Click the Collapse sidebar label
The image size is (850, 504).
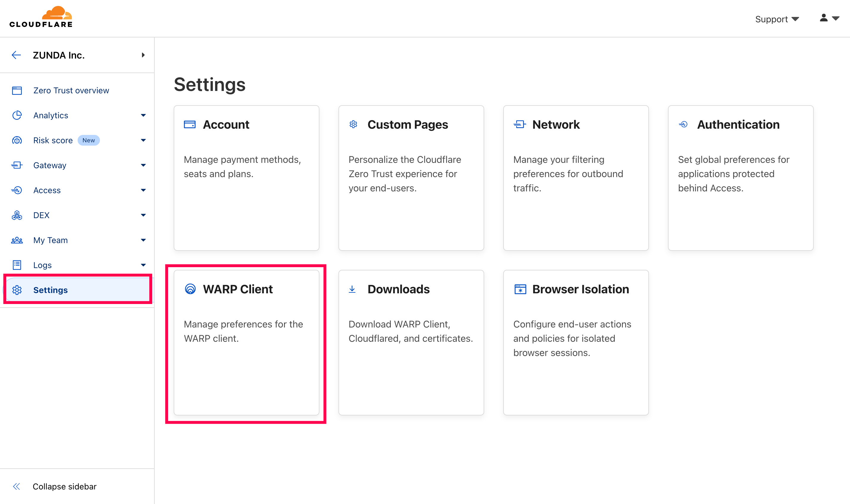[65, 486]
